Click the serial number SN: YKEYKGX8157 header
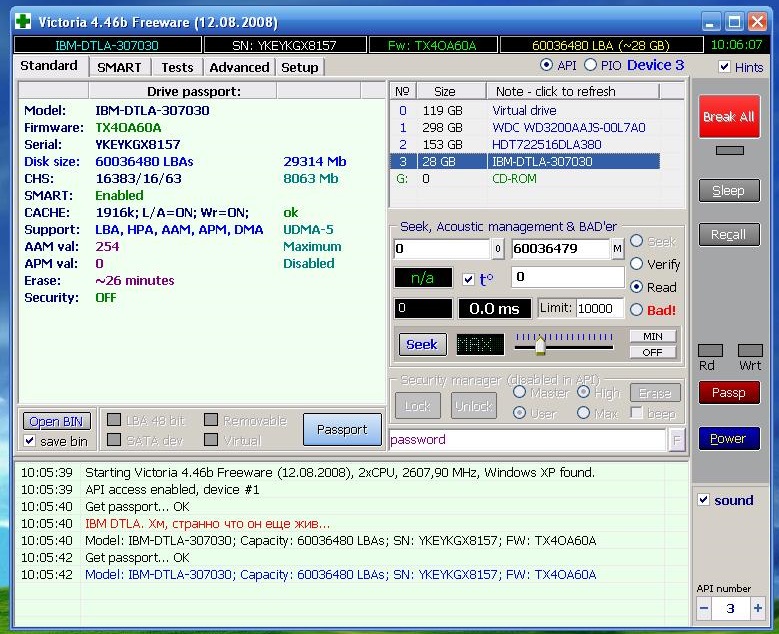Image resolution: width=779 pixels, height=634 pixels. pos(285,45)
